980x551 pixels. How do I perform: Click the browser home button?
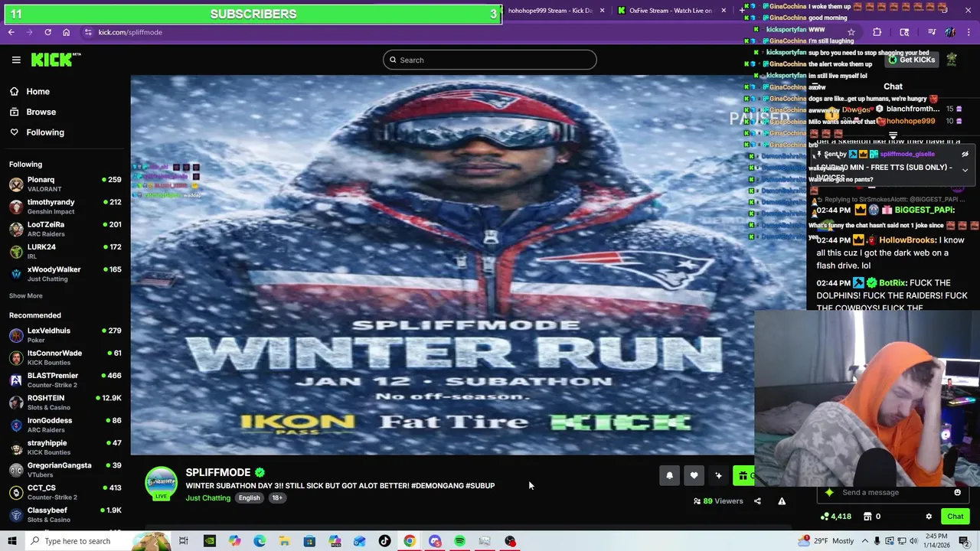66,32
